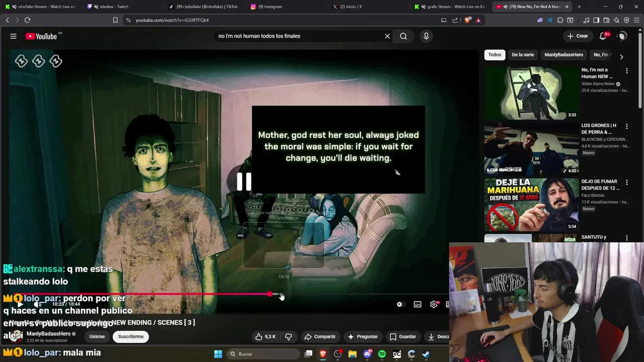Open the YouTube account avatar menu

click(x=622, y=36)
